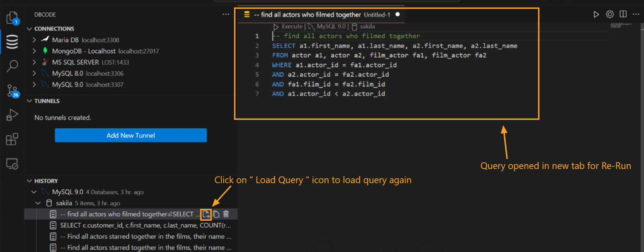Open the Search view in activity bar

pyautogui.click(x=12, y=66)
